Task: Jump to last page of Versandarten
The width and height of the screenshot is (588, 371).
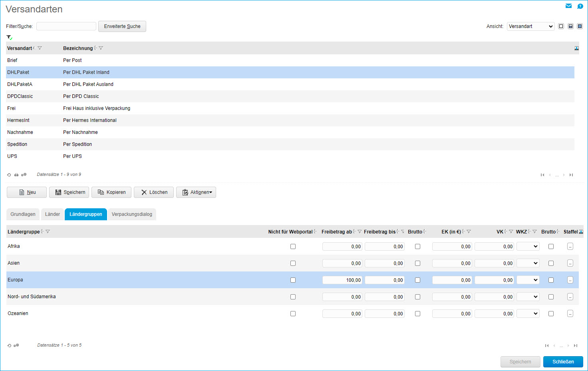Action: [x=571, y=175]
